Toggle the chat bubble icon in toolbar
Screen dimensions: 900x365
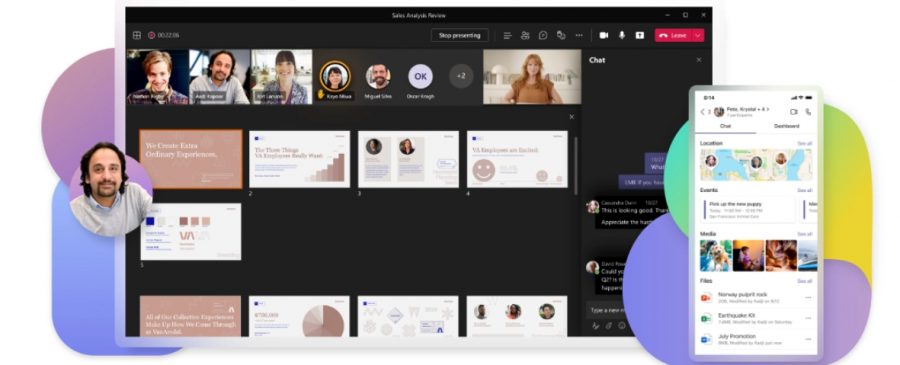pos(543,35)
